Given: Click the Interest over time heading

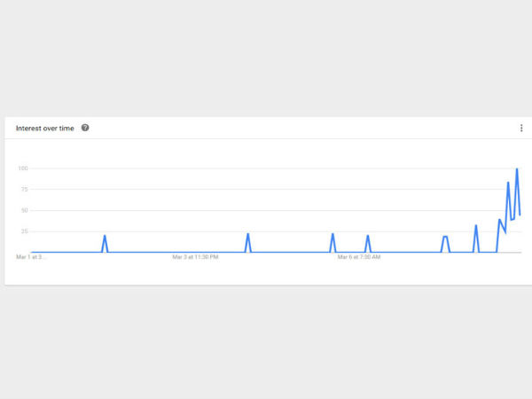Looking at the screenshot, I should [x=44, y=128].
